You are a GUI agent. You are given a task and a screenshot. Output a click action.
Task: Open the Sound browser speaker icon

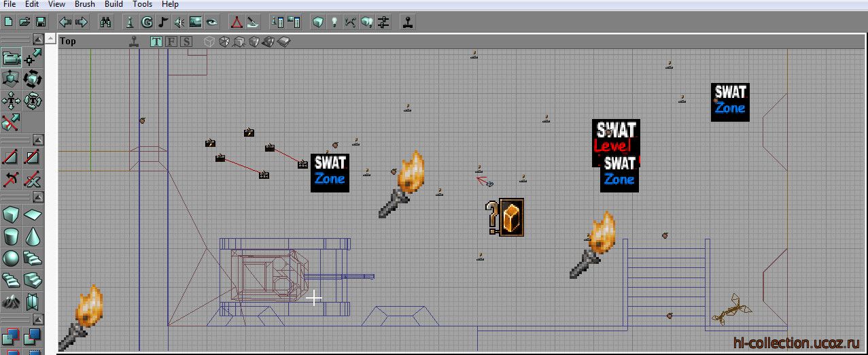pyautogui.click(x=179, y=22)
